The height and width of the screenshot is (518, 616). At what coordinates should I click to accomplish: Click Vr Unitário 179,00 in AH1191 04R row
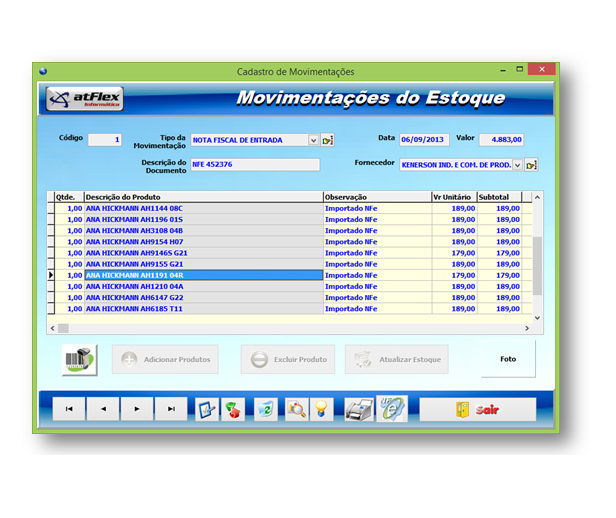[x=455, y=275]
